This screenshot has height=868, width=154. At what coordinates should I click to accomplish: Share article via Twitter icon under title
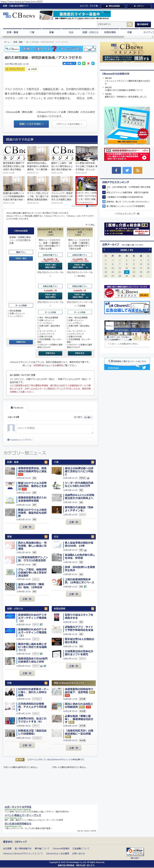tap(79, 63)
